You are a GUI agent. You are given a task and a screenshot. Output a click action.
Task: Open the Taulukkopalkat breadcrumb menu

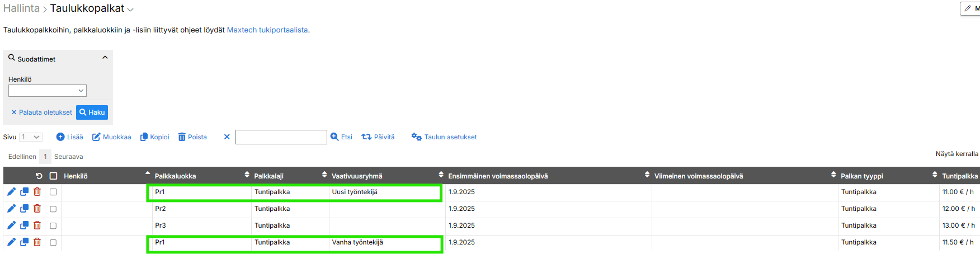130,10
